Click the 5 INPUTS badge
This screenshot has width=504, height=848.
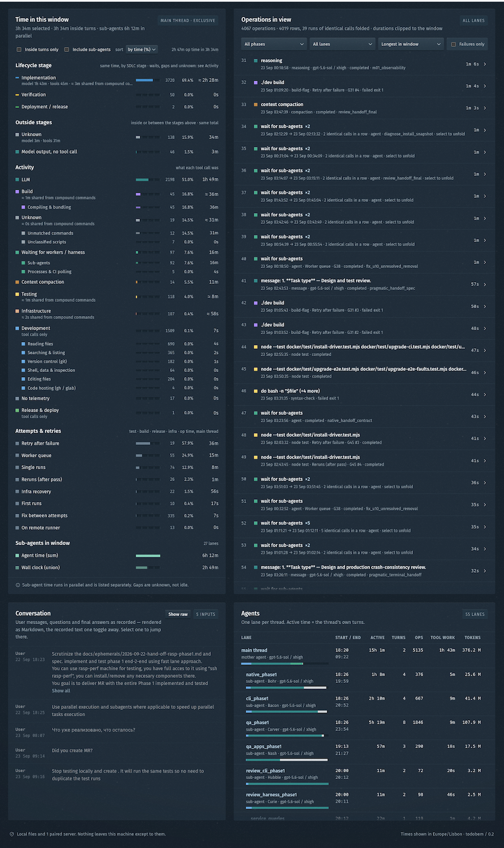tap(206, 614)
